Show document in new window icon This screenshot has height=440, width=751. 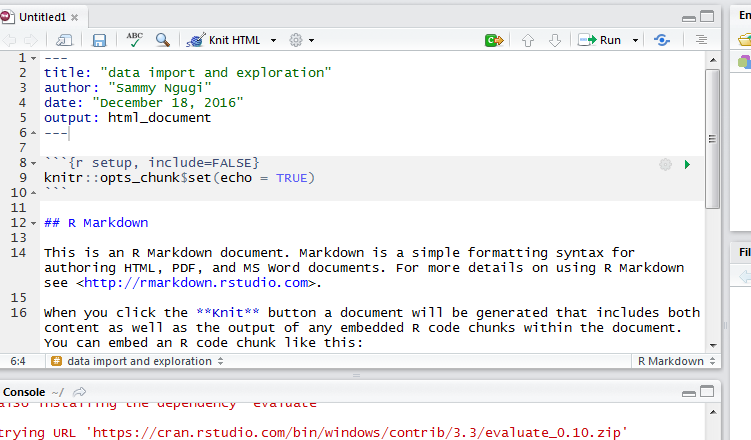pos(64,41)
